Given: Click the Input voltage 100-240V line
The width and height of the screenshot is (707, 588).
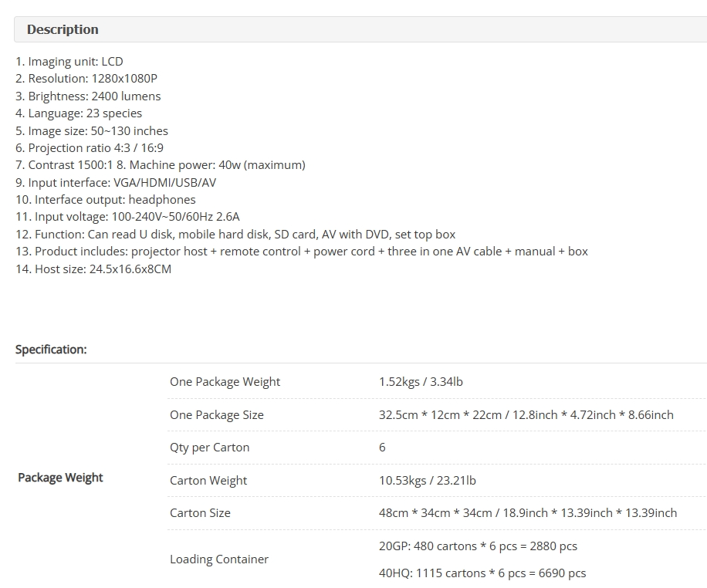Looking at the screenshot, I should coord(127,217).
